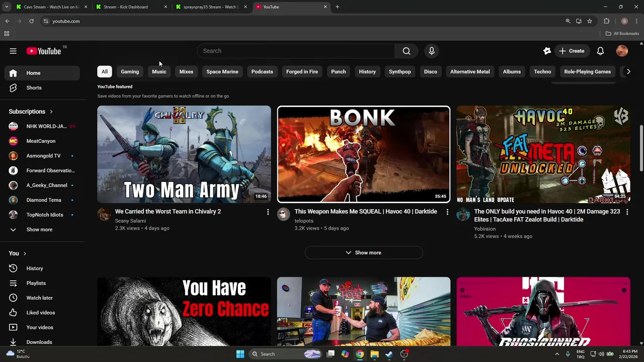Open the notifications bell
This screenshot has height=362, width=644.
point(600,51)
